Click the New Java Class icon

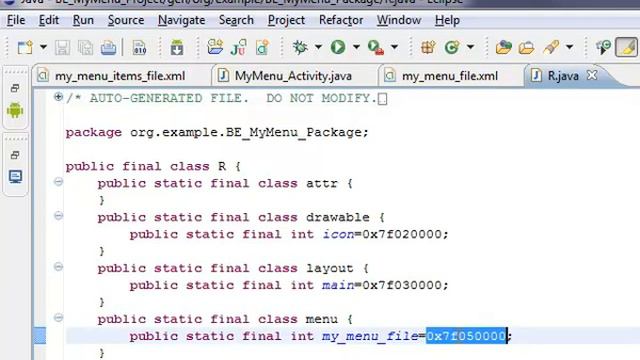(x=452, y=47)
